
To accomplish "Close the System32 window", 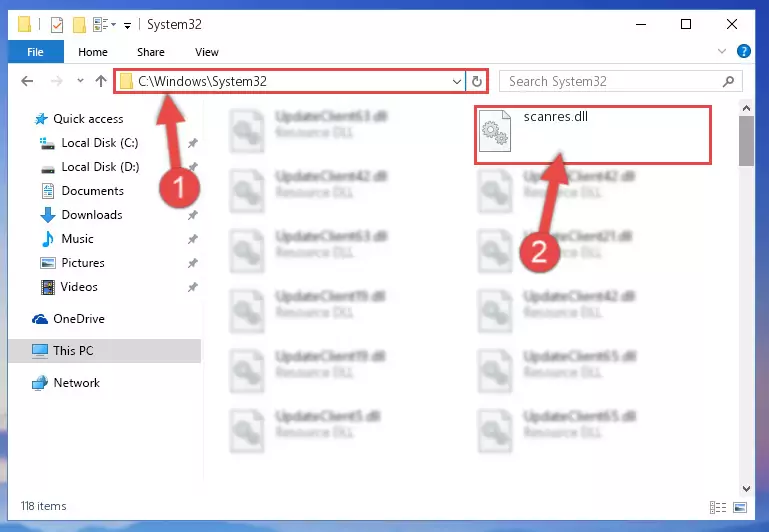I will pos(732,24).
